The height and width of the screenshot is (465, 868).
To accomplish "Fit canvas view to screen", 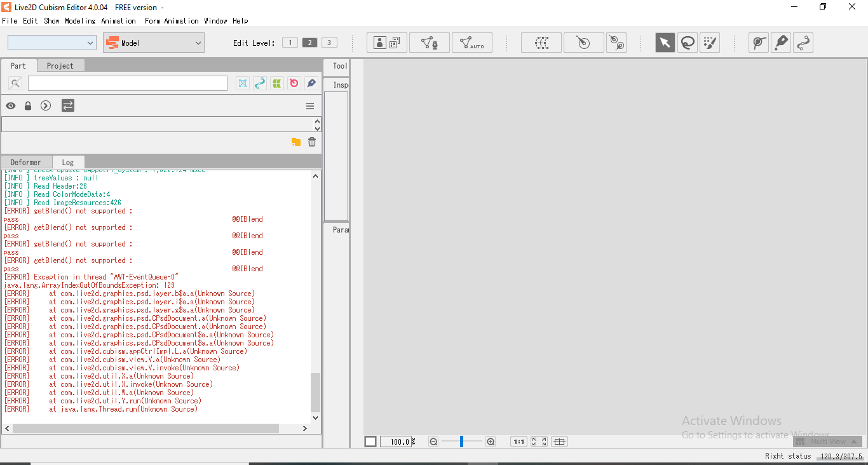I will coord(539,441).
